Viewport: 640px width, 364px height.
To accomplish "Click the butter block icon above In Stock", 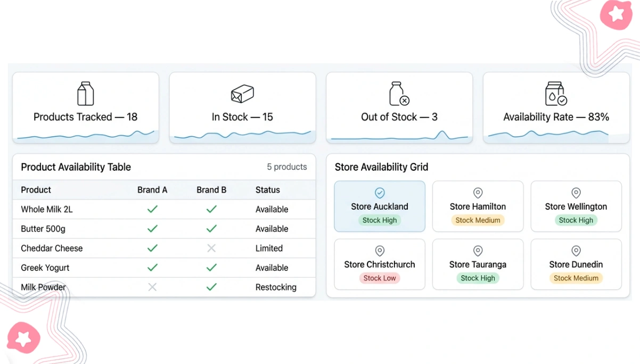I will [x=242, y=94].
